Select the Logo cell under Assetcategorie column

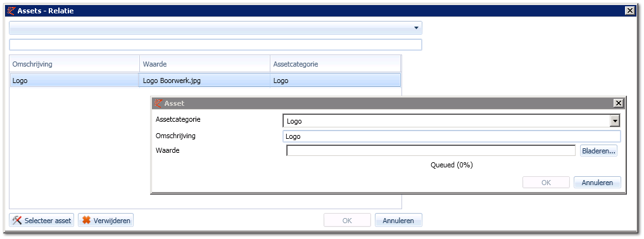(x=335, y=81)
